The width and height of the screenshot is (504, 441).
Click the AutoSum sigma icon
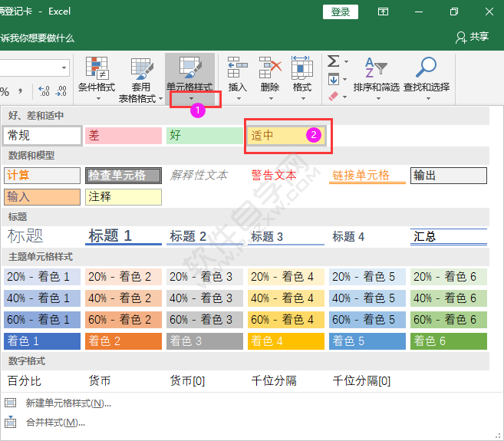[x=334, y=61]
